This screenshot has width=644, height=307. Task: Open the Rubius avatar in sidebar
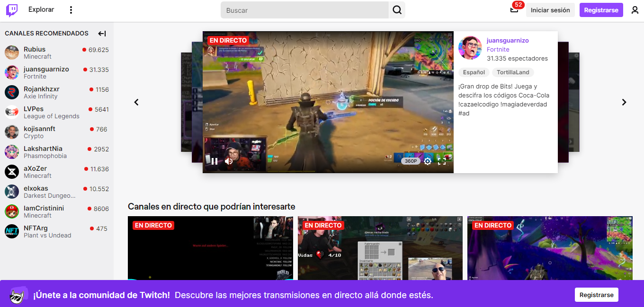click(12, 53)
